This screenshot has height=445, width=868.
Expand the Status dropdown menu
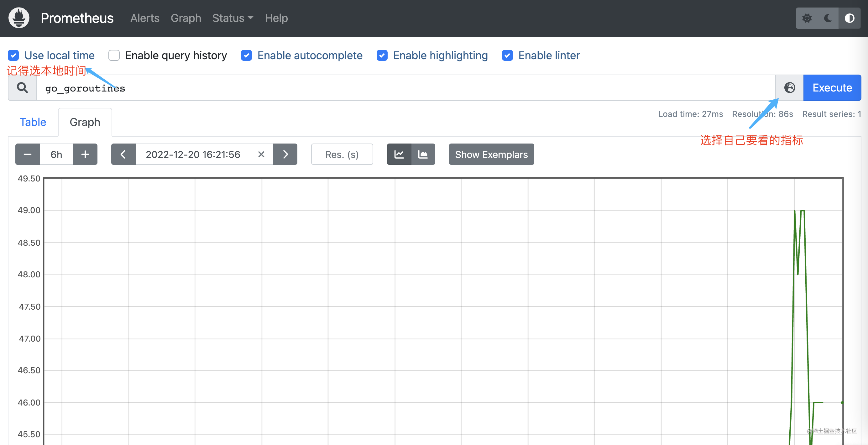click(233, 18)
